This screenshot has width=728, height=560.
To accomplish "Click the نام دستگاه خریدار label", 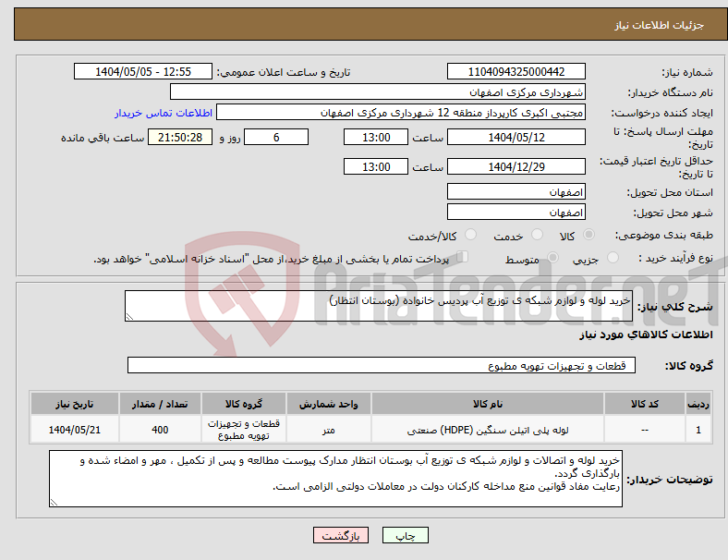I will coord(671,92).
